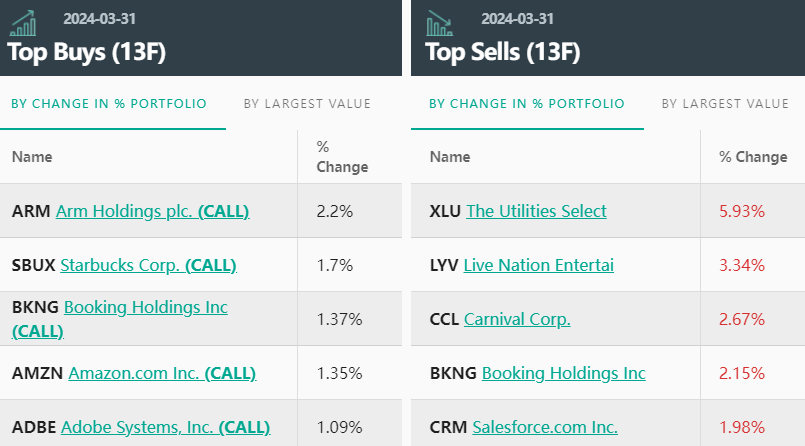The height and width of the screenshot is (446, 805).
Task: Click the falling chart icon beside Top Sells
Action: [440, 22]
